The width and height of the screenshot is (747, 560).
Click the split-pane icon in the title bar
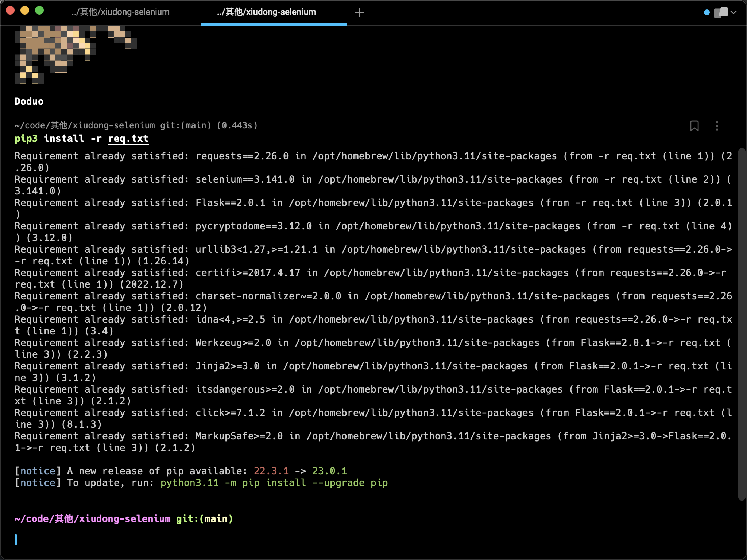coord(721,12)
